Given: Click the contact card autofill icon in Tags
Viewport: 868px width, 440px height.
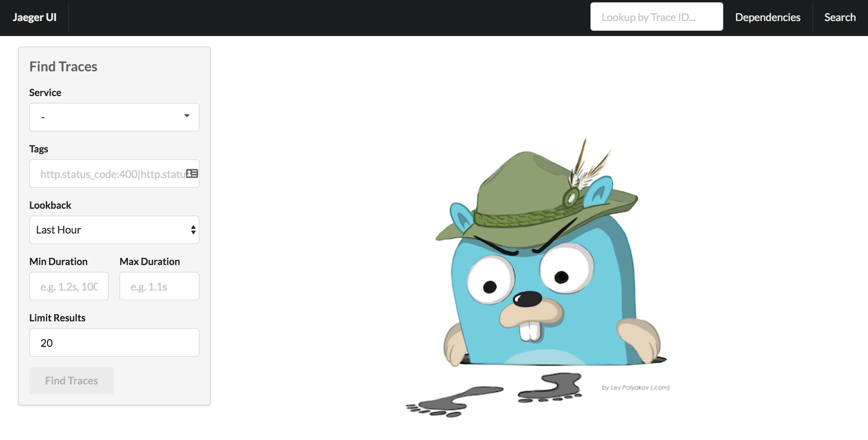Looking at the screenshot, I should click(x=192, y=173).
